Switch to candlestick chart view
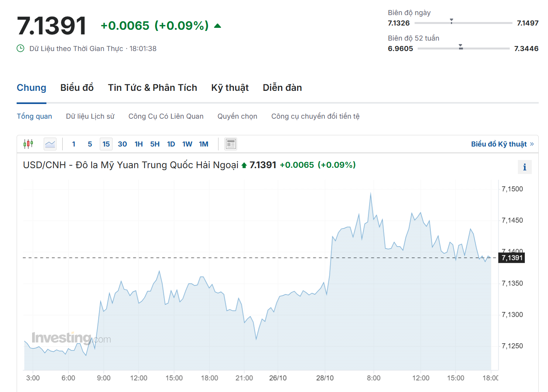This screenshot has width=548, height=392. (28, 144)
